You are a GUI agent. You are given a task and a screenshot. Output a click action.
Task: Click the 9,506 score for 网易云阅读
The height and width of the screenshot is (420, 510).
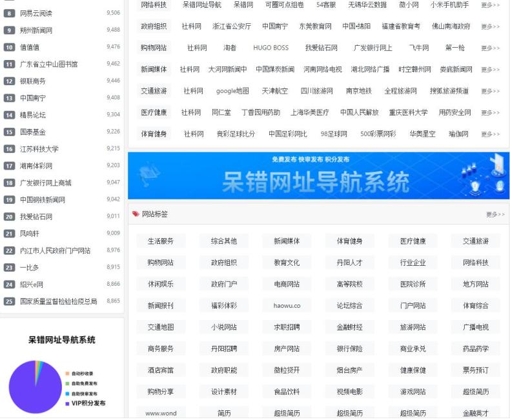(x=113, y=13)
